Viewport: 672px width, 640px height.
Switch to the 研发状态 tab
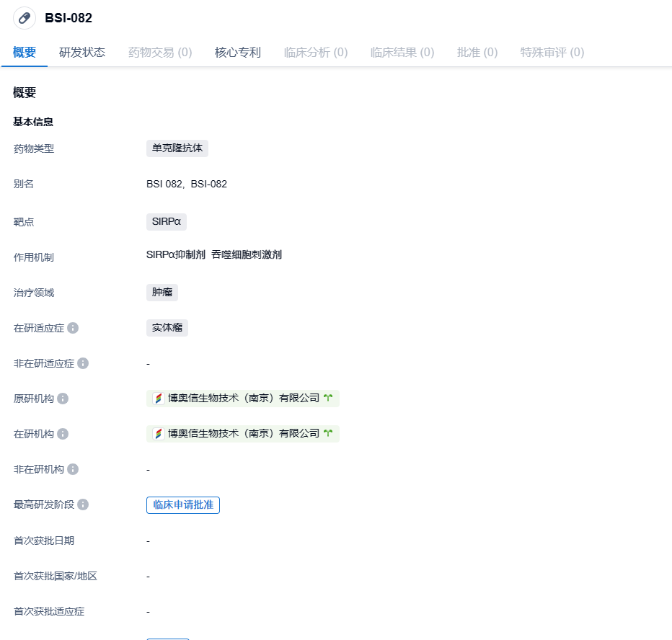pyautogui.click(x=82, y=52)
